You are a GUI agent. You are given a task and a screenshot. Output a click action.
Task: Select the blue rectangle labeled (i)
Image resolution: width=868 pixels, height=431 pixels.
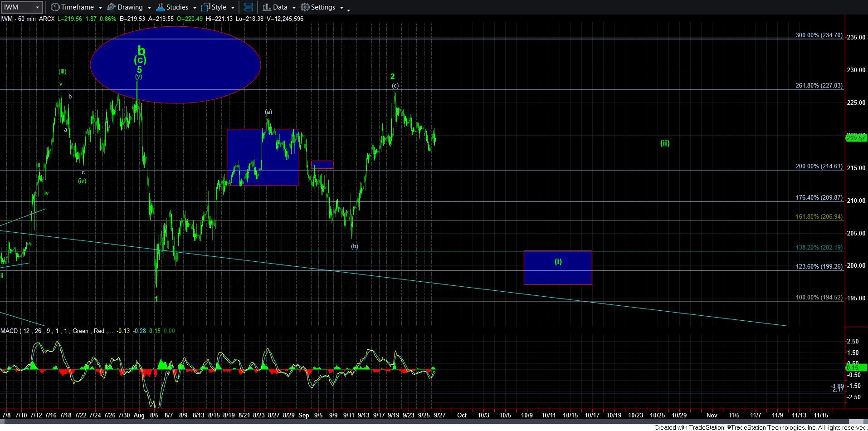(558, 268)
